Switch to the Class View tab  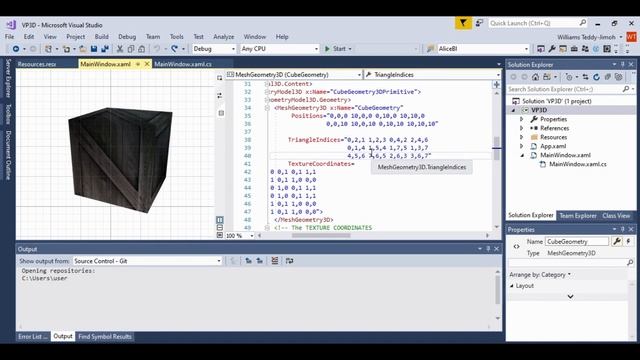[616, 216]
